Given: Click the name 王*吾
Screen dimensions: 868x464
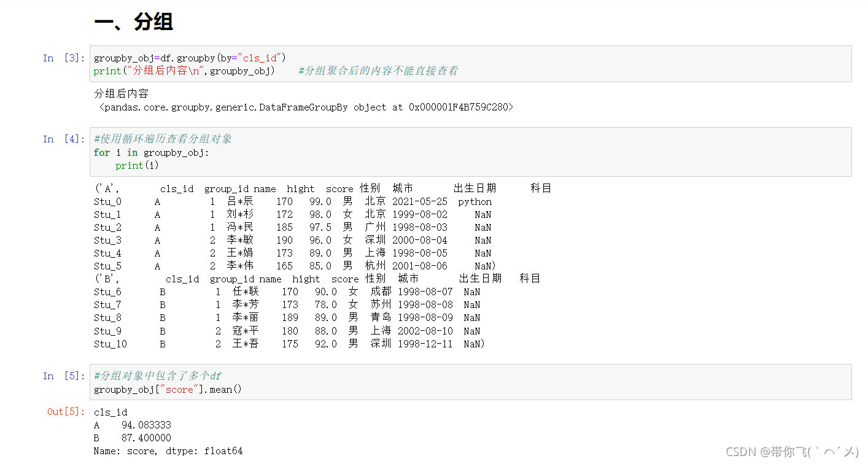Looking at the screenshot, I should pos(246,344).
